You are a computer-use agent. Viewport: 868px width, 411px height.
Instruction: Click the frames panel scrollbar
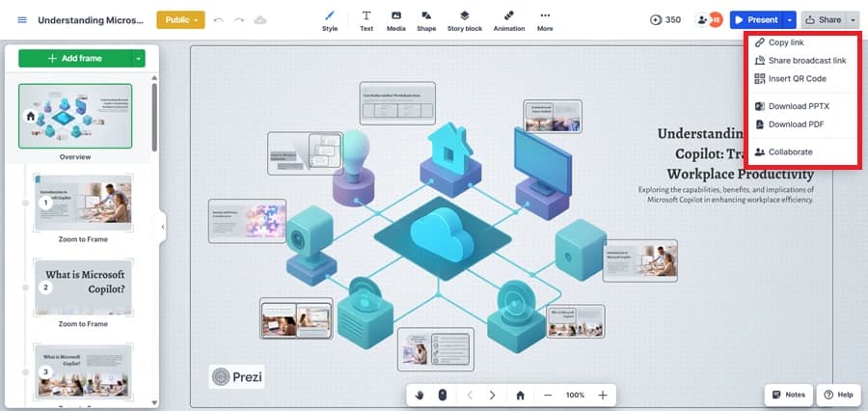click(x=154, y=117)
